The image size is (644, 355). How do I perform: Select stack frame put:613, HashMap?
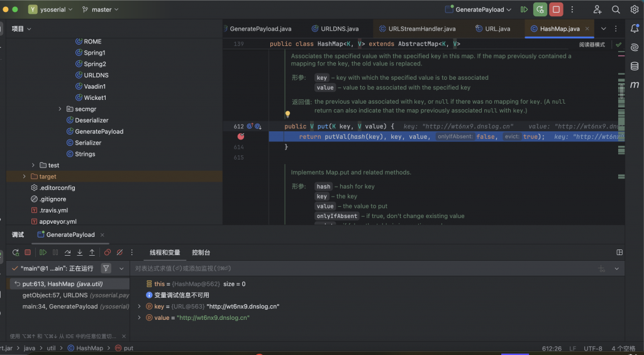(x=69, y=283)
